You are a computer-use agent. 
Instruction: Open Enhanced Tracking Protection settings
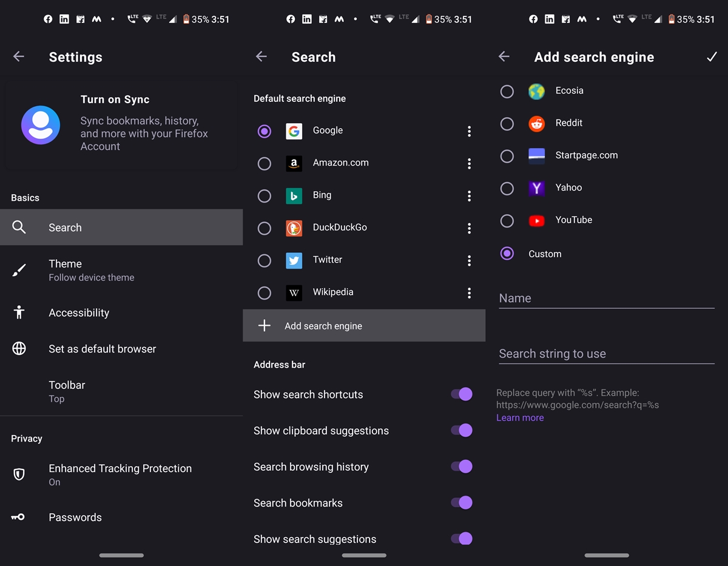121,474
